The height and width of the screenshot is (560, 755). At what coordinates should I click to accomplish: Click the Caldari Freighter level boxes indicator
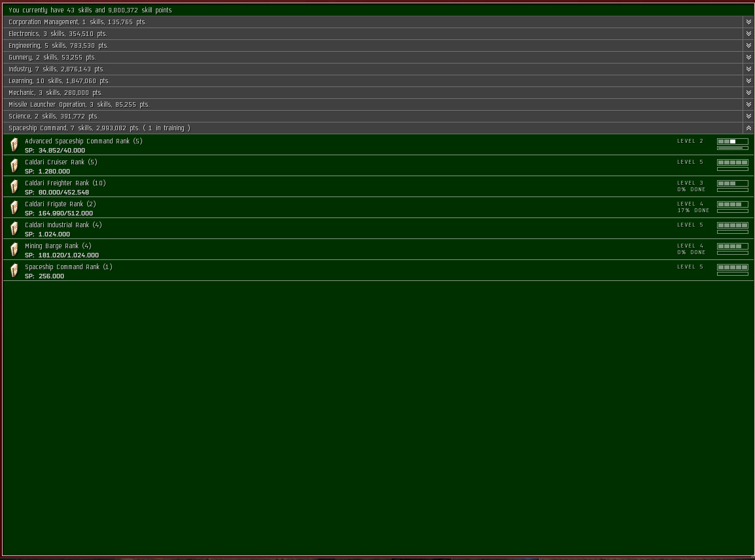click(732, 183)
